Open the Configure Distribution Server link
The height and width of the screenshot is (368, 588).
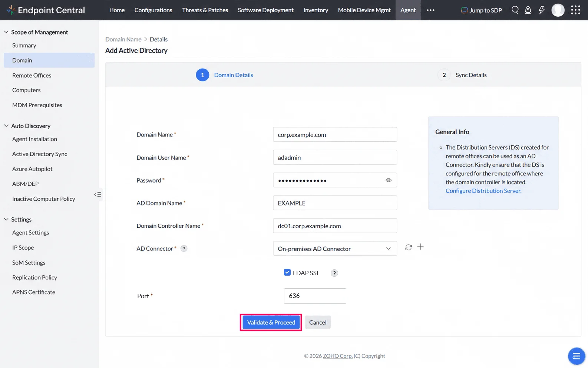[483, 191]
